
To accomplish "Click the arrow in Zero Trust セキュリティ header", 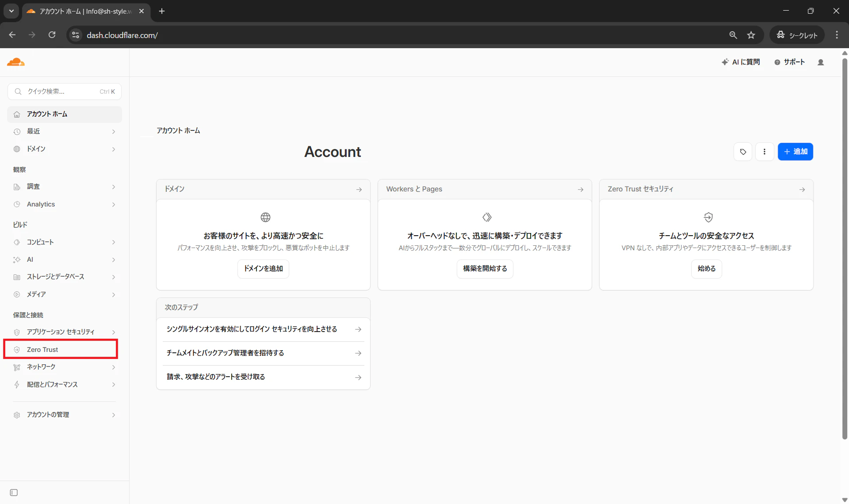I will (x=802, y=189).
